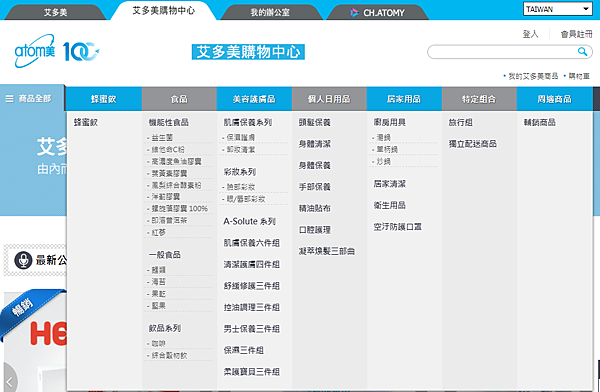Select the 食品 category header

click(179, 99)
